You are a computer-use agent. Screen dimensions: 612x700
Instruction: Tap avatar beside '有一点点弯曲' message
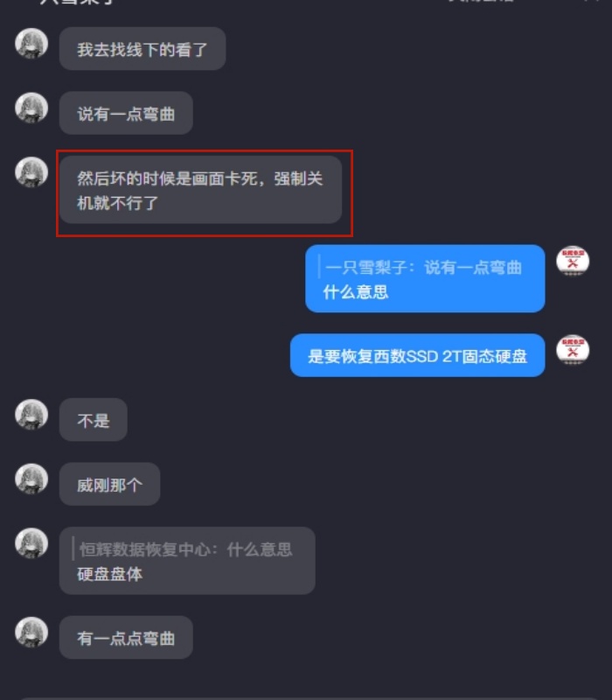point(31,633)
